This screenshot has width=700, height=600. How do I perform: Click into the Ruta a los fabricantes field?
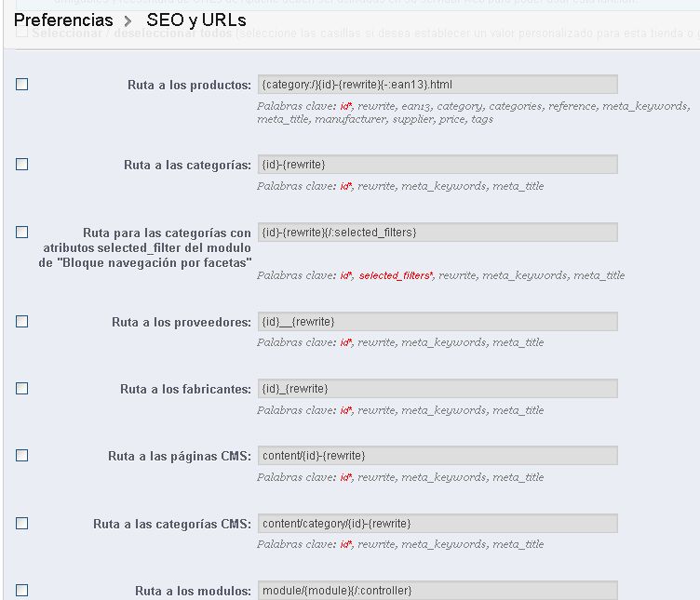437,389
